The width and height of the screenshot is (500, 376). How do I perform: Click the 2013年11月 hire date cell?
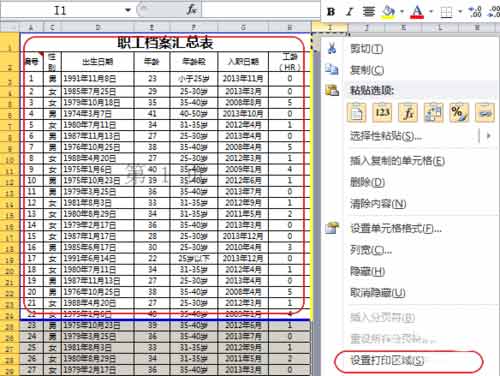pyautogui.click(x=243, y=79)
